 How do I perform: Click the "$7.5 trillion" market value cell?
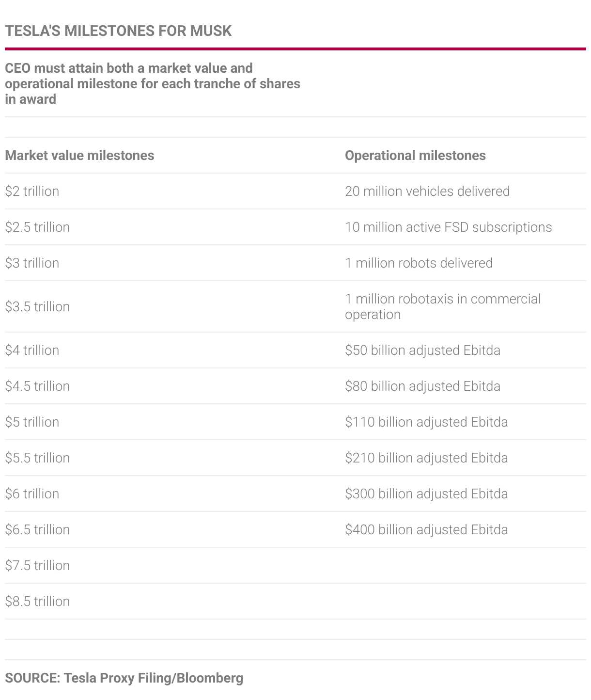point(37,565)
